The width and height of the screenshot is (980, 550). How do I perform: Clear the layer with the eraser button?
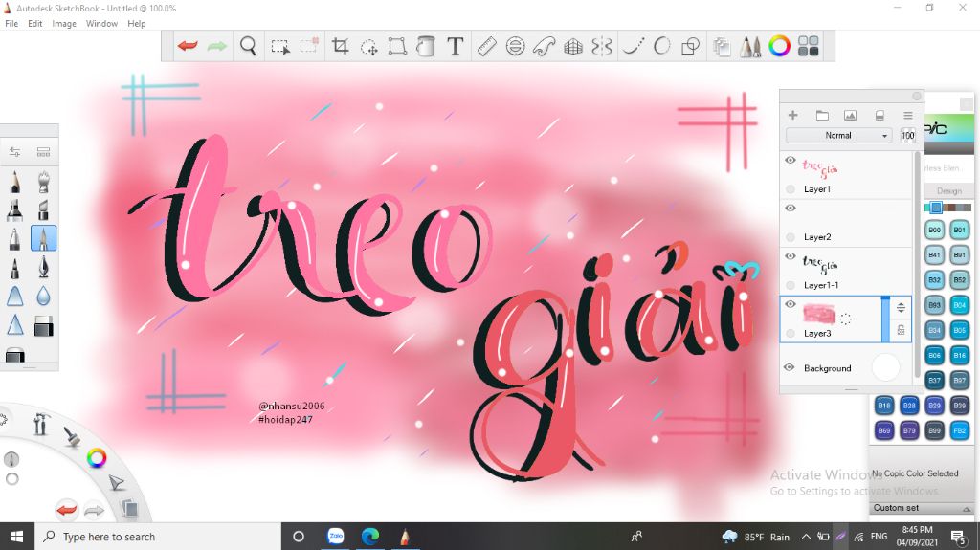[880, 115]
